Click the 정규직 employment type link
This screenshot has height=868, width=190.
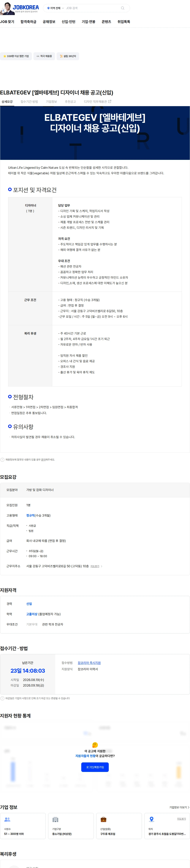[x=30, y=515]
